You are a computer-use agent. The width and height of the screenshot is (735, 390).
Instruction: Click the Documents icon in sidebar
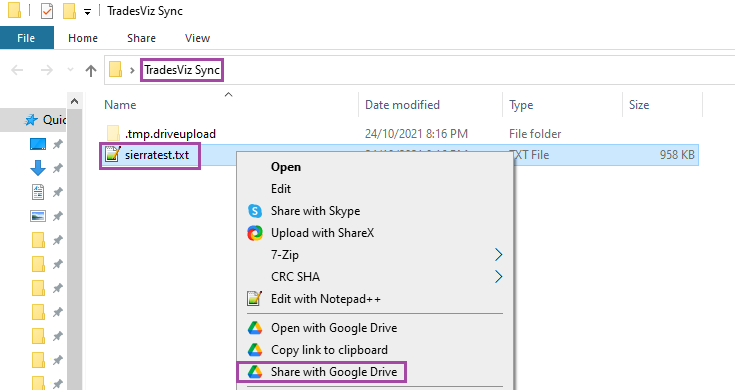38,192
